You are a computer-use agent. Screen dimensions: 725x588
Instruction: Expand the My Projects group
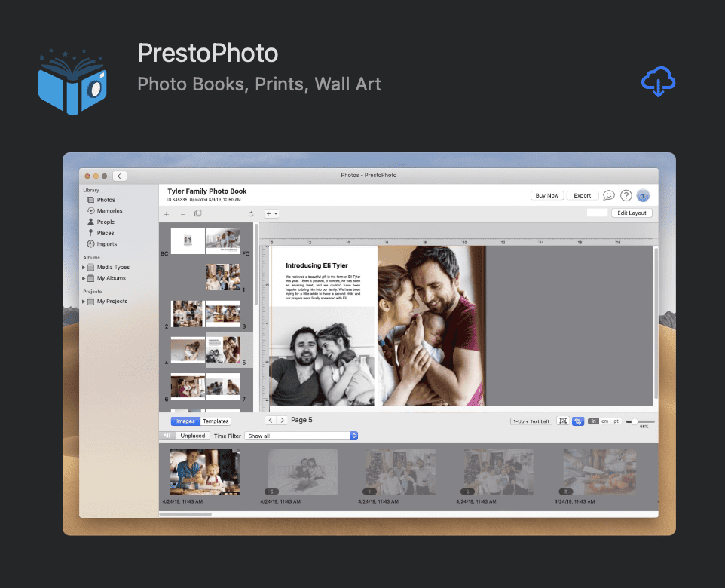coord(84,302)
